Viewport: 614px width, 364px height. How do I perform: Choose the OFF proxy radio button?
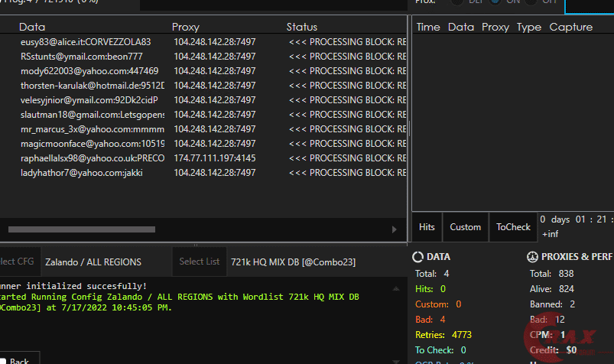coord(530,2)
